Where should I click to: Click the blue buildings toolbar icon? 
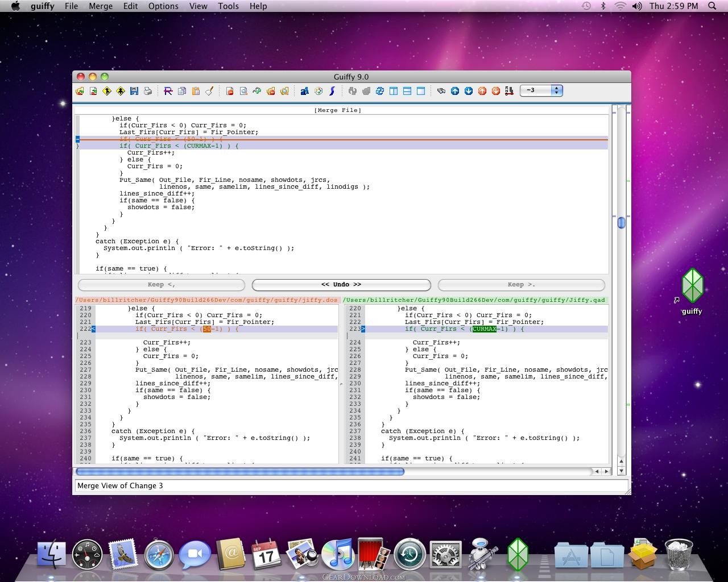(x=305, y=91)
